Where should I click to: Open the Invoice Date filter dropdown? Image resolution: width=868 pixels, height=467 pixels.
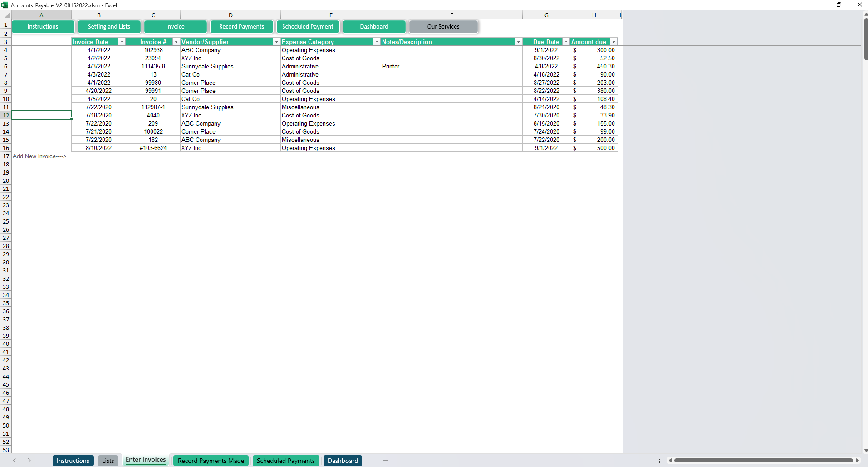122,42
